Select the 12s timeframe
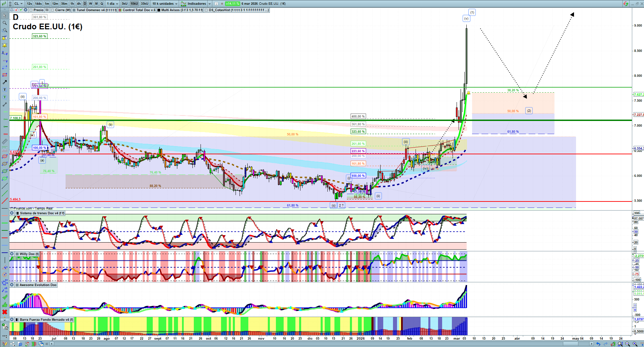The image size is (644, 347). coord(29,4)
